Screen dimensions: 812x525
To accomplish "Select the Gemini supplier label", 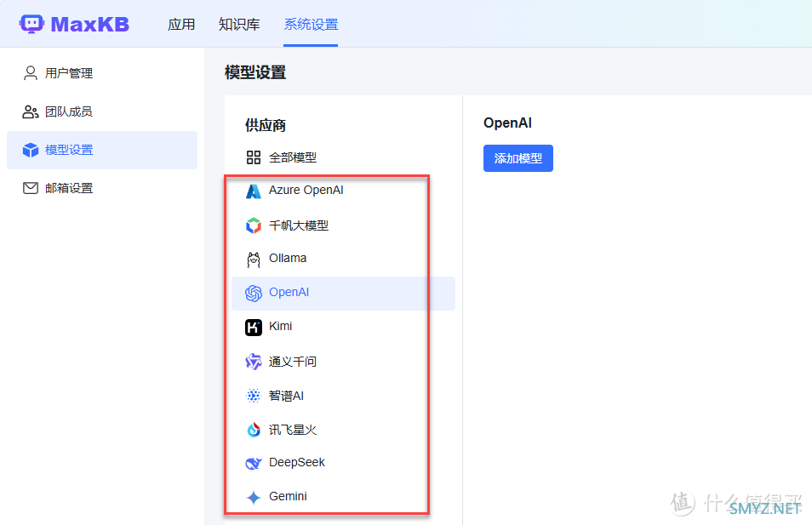I will click(288, 496).
